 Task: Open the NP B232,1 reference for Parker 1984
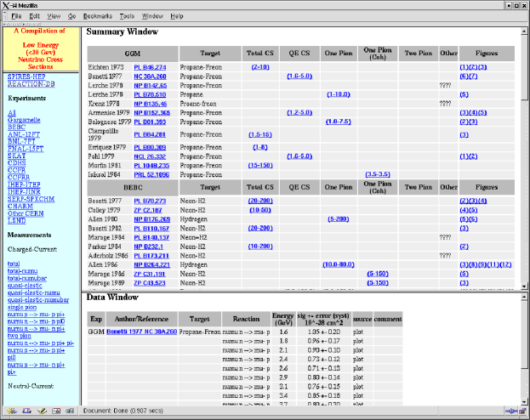pyautogui.click(x=148, y=247)
